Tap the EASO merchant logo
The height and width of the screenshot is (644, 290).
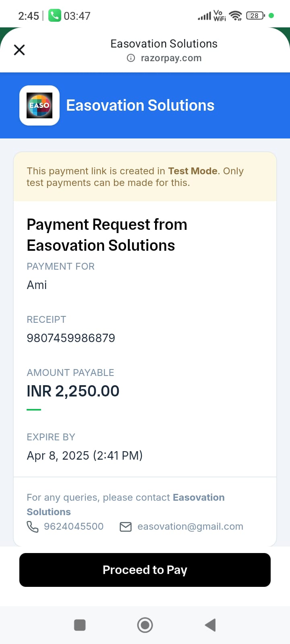(x=39, y=105)
